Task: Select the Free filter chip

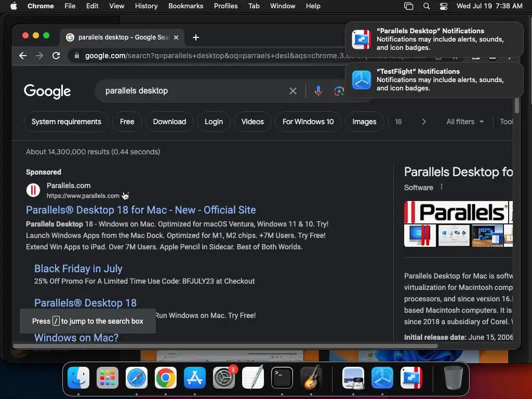Action: [127, 122]
